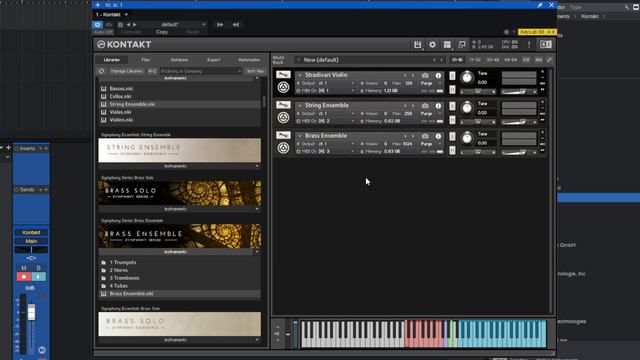The height and width of the screenshot is (360, 640).
Task: Shift the keyboard octave up
Action: pyautogui.click(x=277, y=327)
